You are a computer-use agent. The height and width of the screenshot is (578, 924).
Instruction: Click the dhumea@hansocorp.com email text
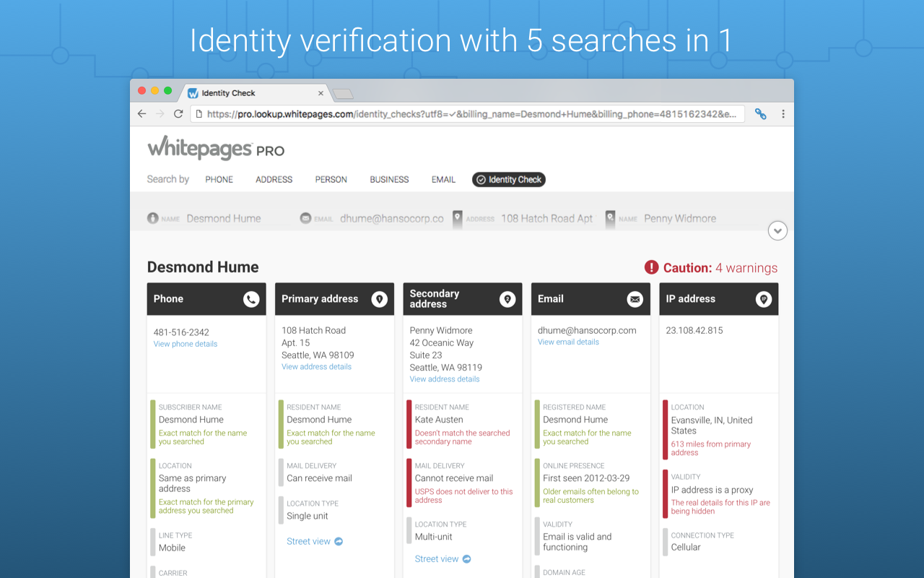click(x=587, y=330)
